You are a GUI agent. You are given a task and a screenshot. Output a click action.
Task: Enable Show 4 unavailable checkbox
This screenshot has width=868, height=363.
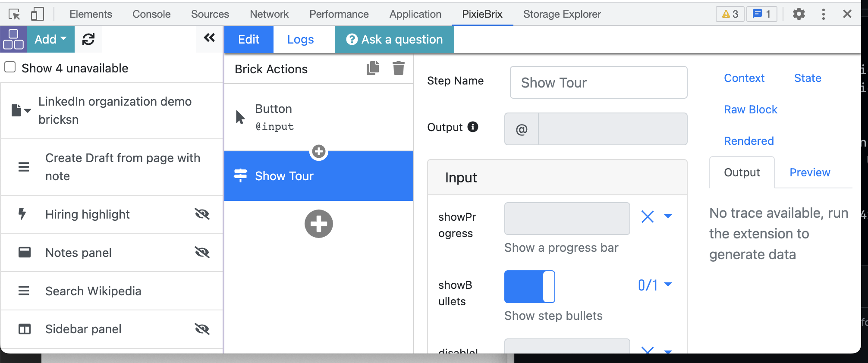point(10,67)
